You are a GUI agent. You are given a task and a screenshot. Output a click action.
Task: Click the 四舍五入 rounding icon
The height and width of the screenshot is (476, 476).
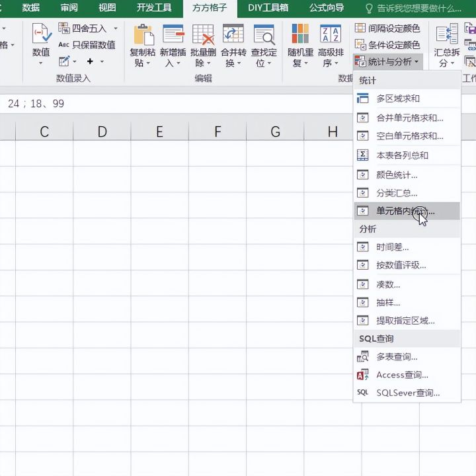point(64,28)
